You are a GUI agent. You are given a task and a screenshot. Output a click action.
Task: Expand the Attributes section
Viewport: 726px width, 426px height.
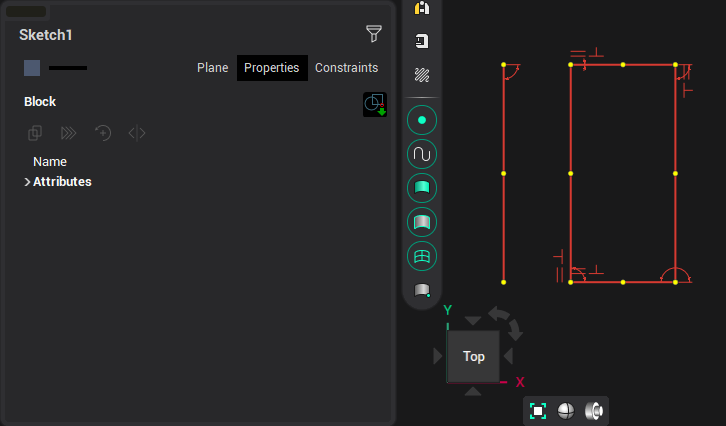(x=27, y=182)
